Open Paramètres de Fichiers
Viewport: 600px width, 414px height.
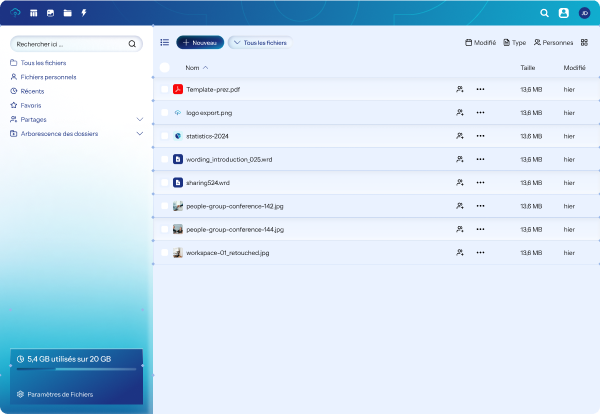[x=55, y=394]
